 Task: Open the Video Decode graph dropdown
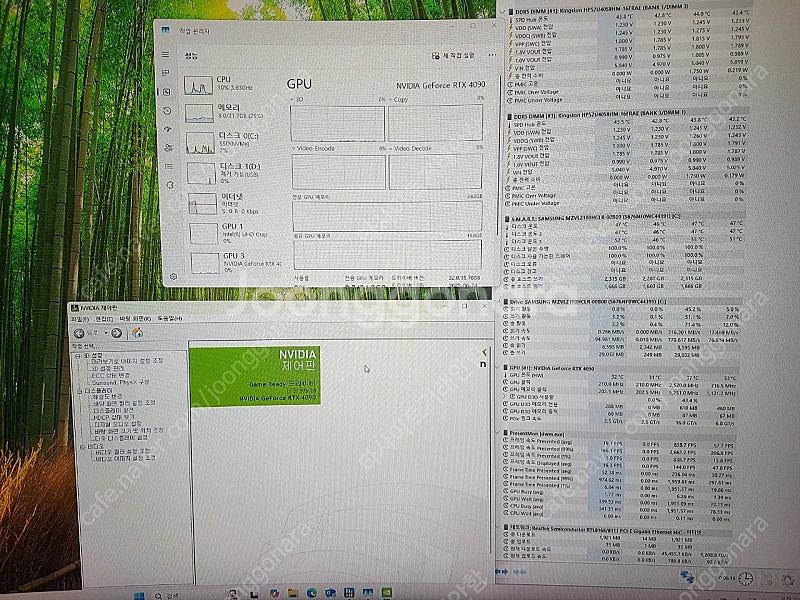tap(391, 148)
